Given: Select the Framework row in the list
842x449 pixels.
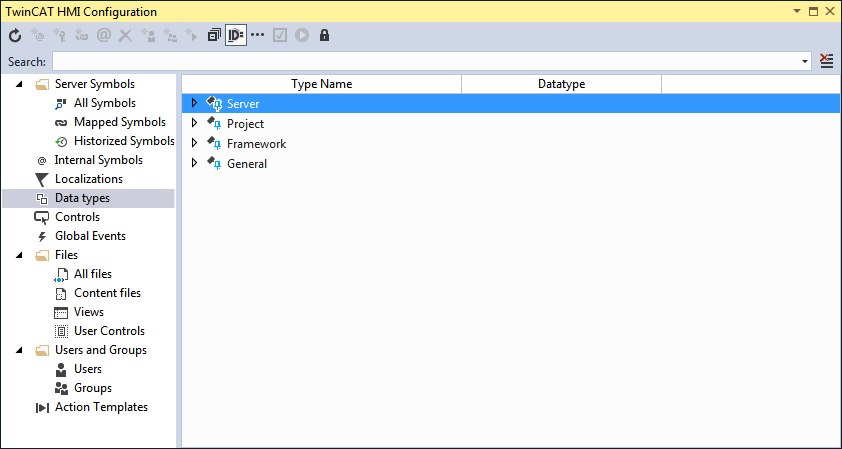Looking at the screenshot, I should tap(511, 143).
